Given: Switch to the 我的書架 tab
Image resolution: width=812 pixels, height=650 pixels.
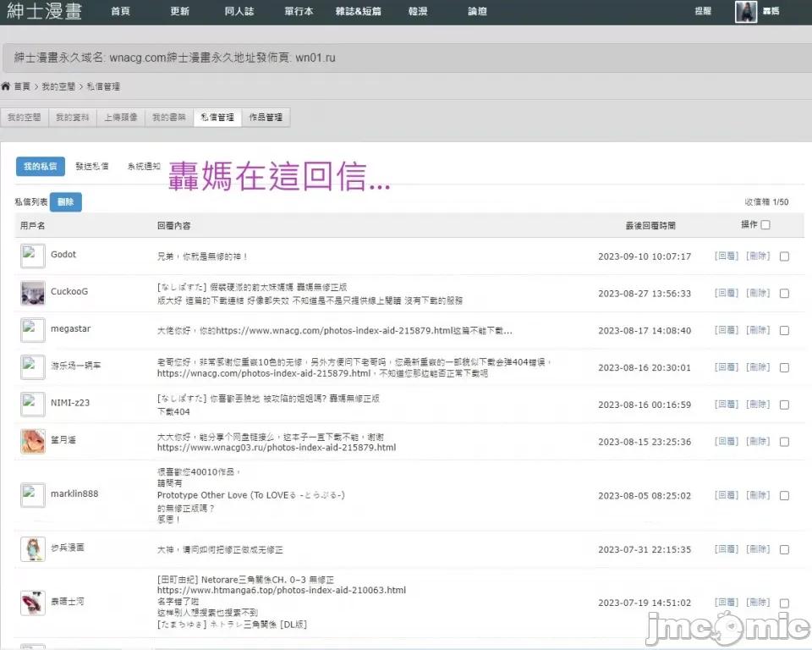Looking at the screenshot, I should pyautogui.click(x=169, y=117).
